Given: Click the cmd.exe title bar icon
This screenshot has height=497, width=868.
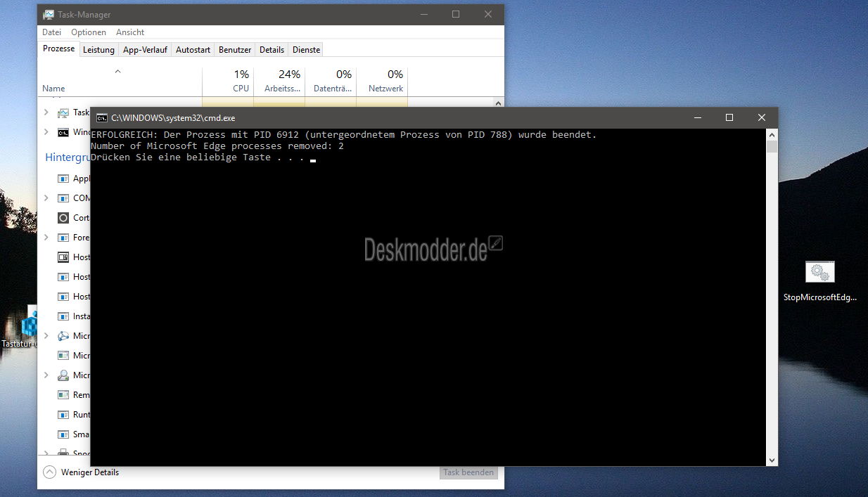Looking at the screenshot, I should tap(102, 118).
